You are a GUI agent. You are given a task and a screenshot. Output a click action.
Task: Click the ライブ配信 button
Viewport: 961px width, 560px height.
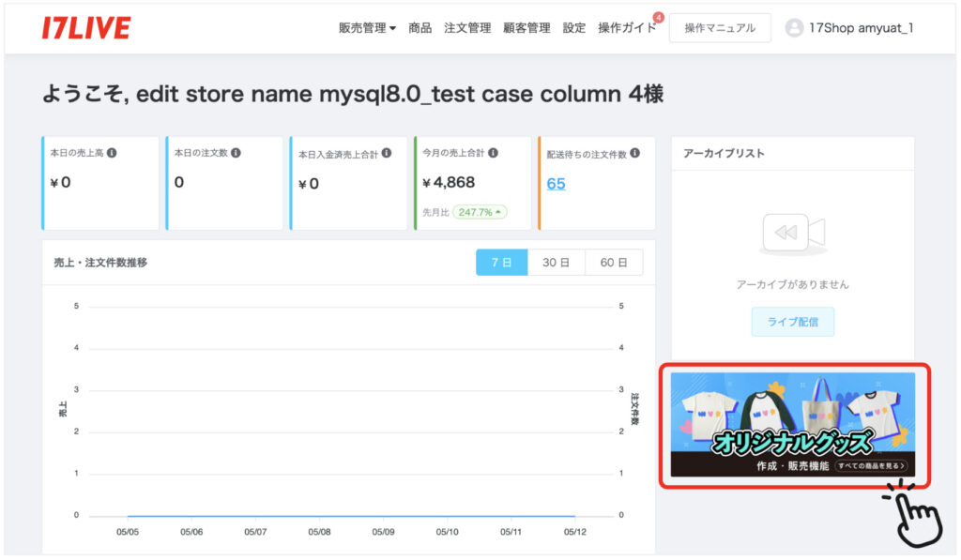pos(792,322)
